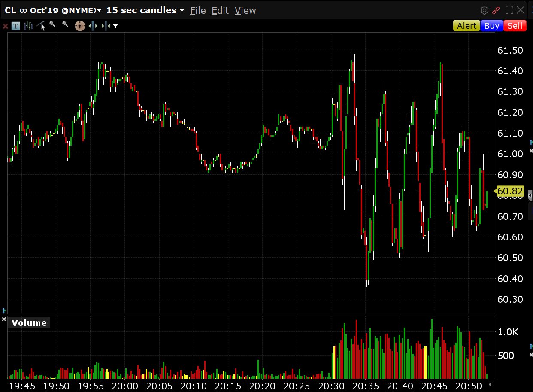Open the View menu
The width and height of the screenshot is (533, 392).
pos(245,10)
